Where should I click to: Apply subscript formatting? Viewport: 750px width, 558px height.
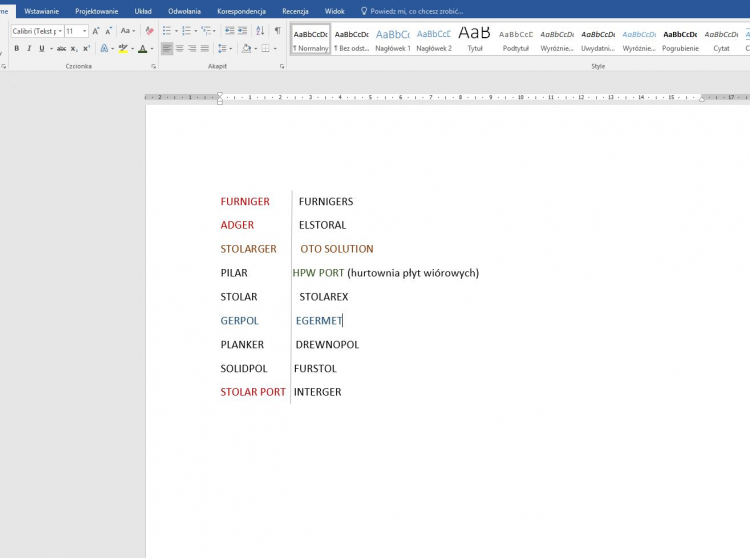coord(76,48)
